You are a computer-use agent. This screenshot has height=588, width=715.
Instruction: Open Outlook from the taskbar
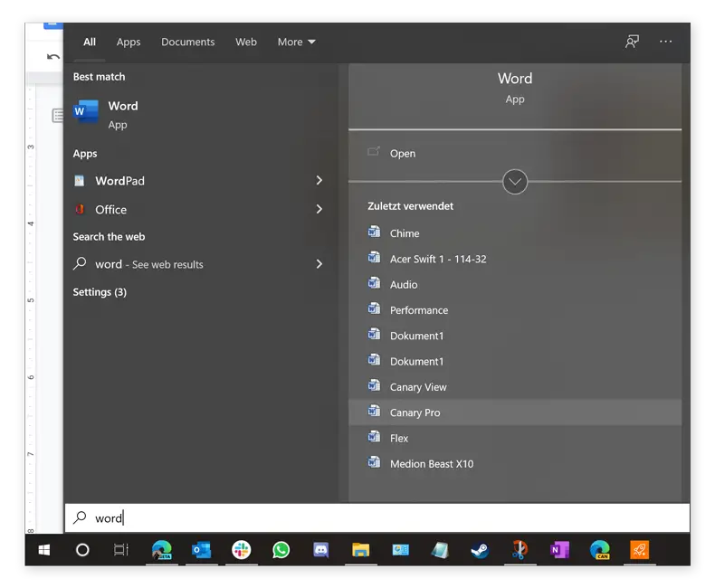tap(201, 550)
